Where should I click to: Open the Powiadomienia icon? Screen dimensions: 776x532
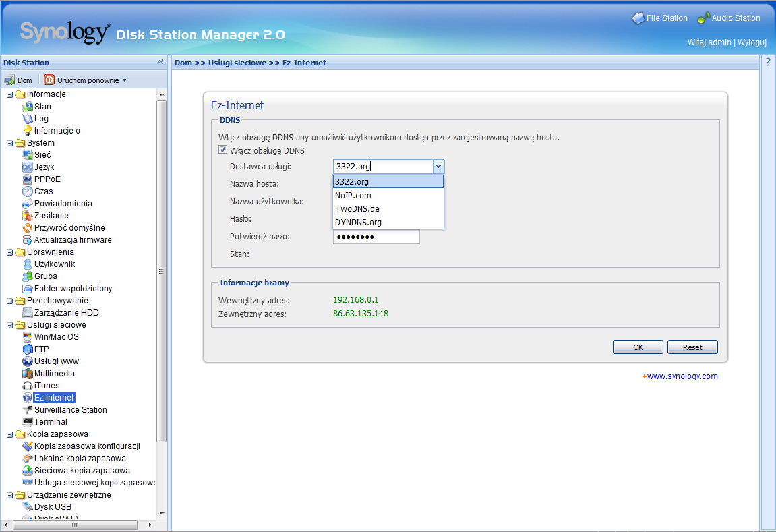point(28,204)
